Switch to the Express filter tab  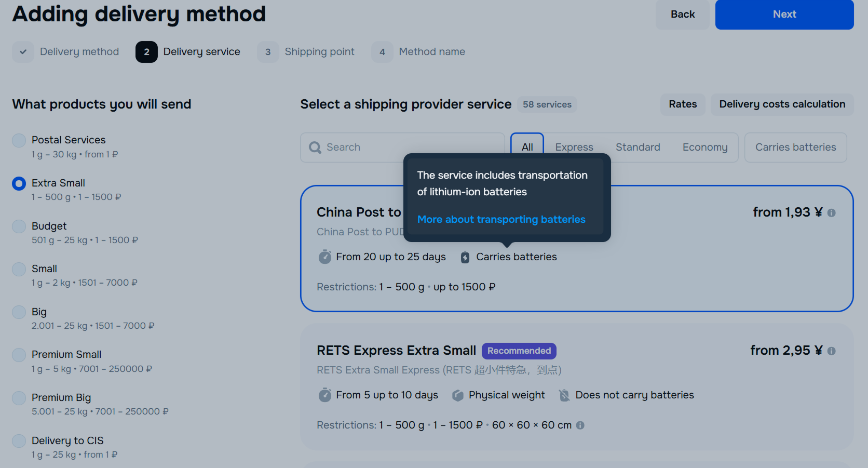point(574,148)
